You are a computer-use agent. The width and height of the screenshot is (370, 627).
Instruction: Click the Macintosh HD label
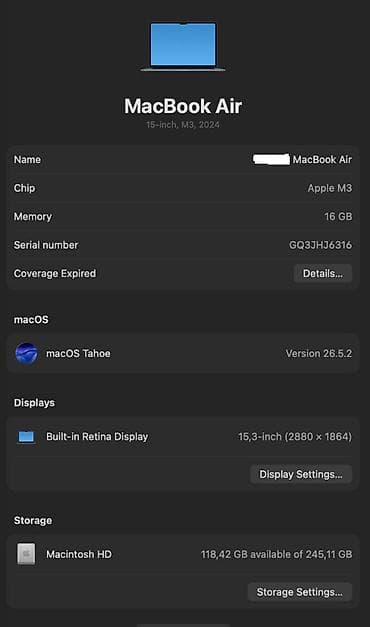79,554
